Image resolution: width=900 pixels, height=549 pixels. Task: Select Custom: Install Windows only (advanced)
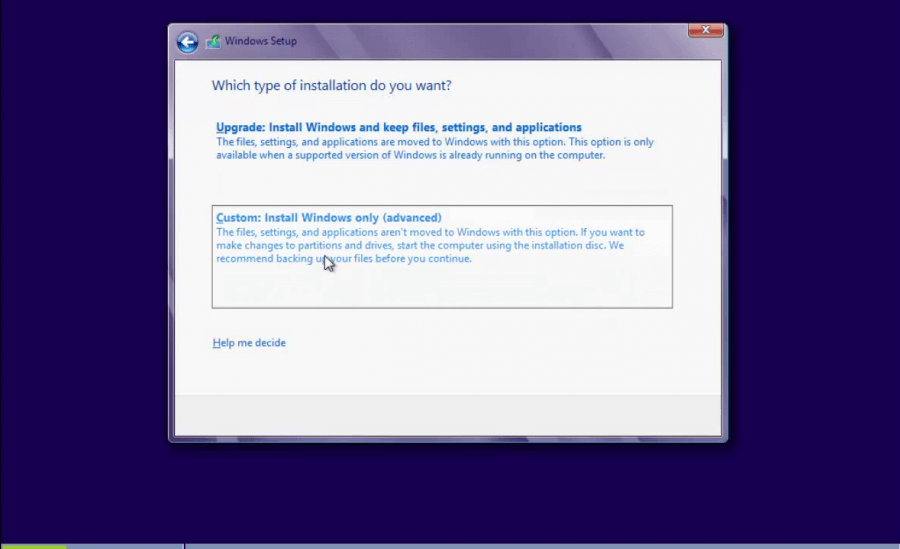(328, 218)
